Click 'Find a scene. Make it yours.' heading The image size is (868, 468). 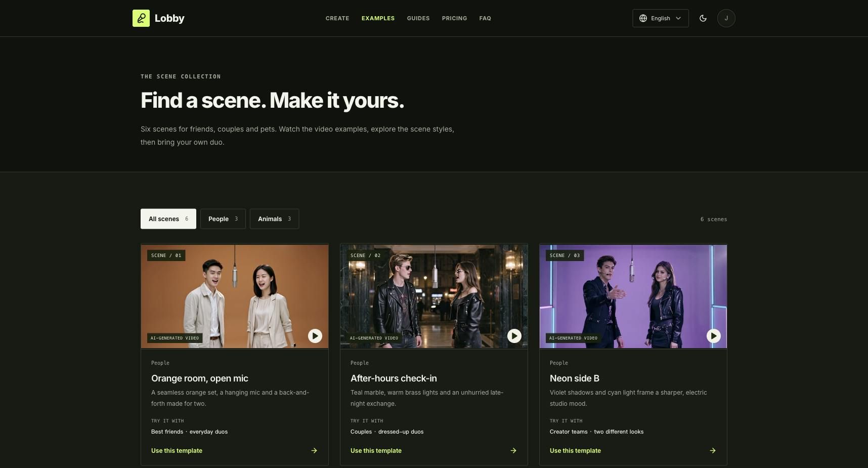tap(272, 100)
